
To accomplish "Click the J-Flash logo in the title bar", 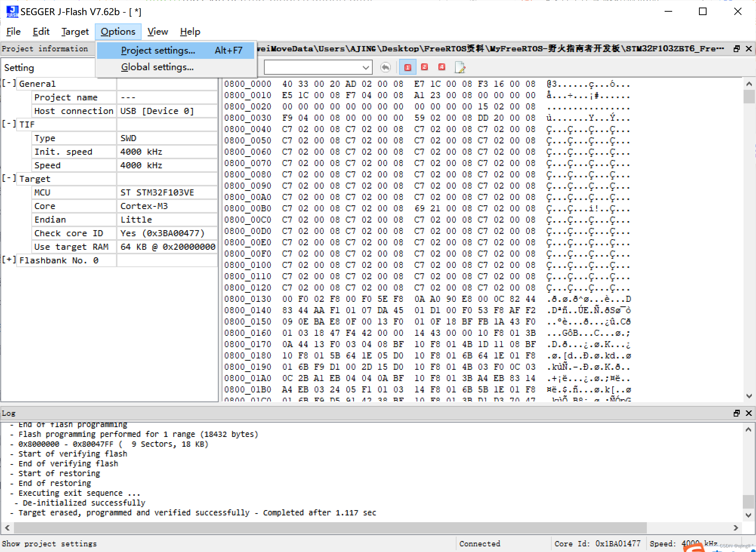I will pyautogui.click(x=12, y=11).
